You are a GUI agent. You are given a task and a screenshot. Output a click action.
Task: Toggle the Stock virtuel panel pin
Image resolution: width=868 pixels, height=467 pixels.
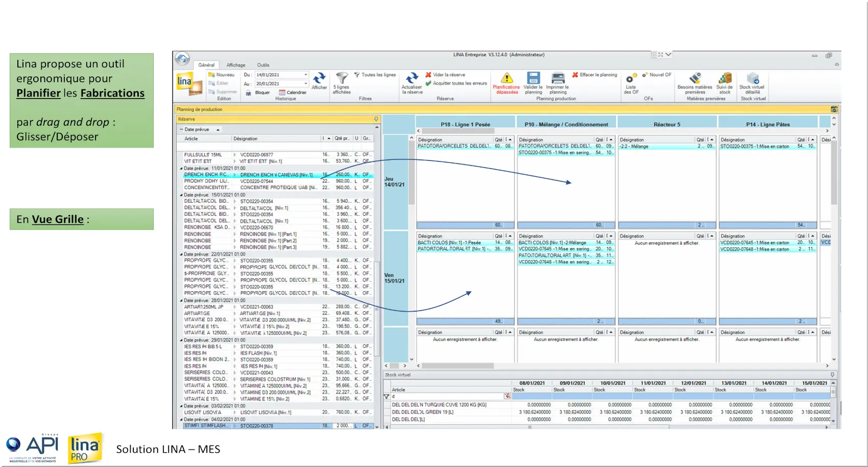832,375
